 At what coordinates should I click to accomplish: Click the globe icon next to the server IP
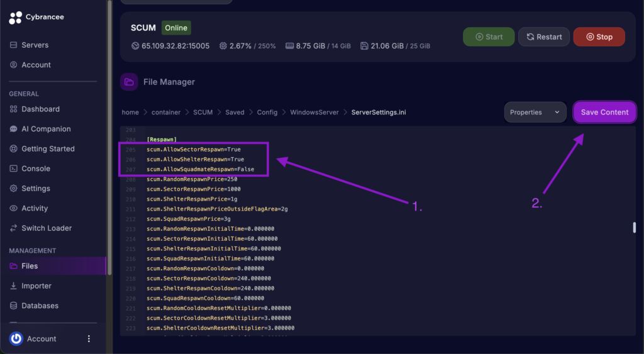click(135, 46)
